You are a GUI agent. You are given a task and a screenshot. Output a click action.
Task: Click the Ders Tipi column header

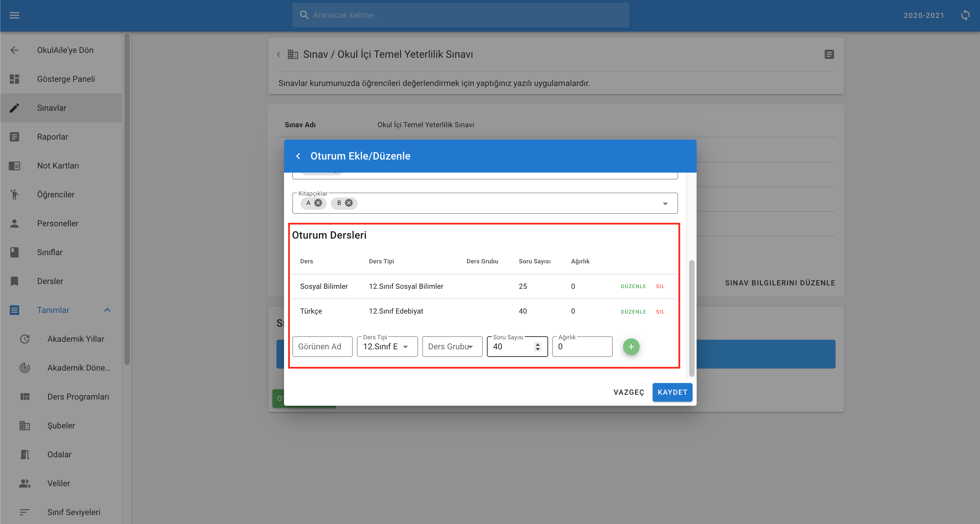coord(381,261)
